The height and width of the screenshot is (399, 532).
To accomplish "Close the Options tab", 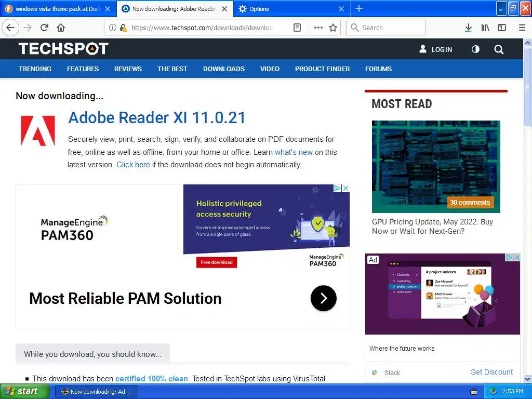I will (x=341, y=9).
